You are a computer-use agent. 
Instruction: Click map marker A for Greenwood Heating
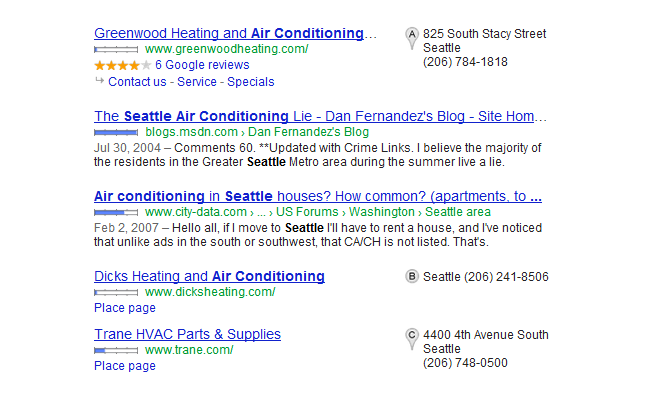(x=411, y=38)
